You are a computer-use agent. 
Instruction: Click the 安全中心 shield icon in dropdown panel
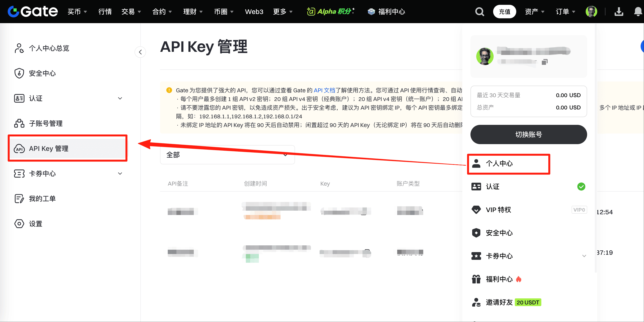click(x=476, y=233)
